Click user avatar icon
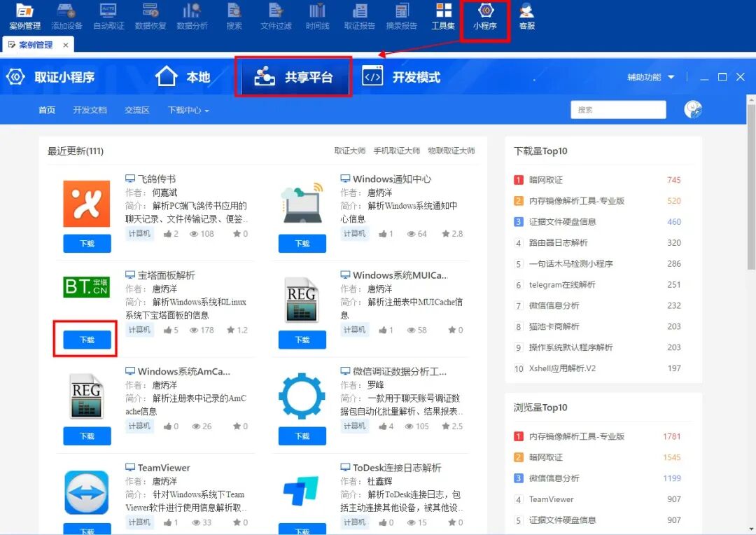 (693, 109)
